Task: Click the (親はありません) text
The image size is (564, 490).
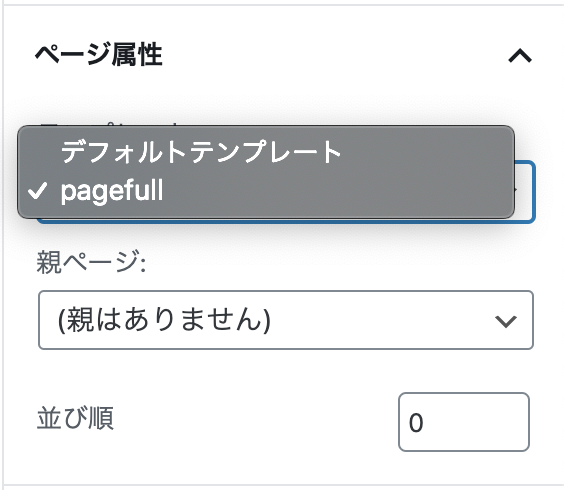Action: [x=164, y=320]
